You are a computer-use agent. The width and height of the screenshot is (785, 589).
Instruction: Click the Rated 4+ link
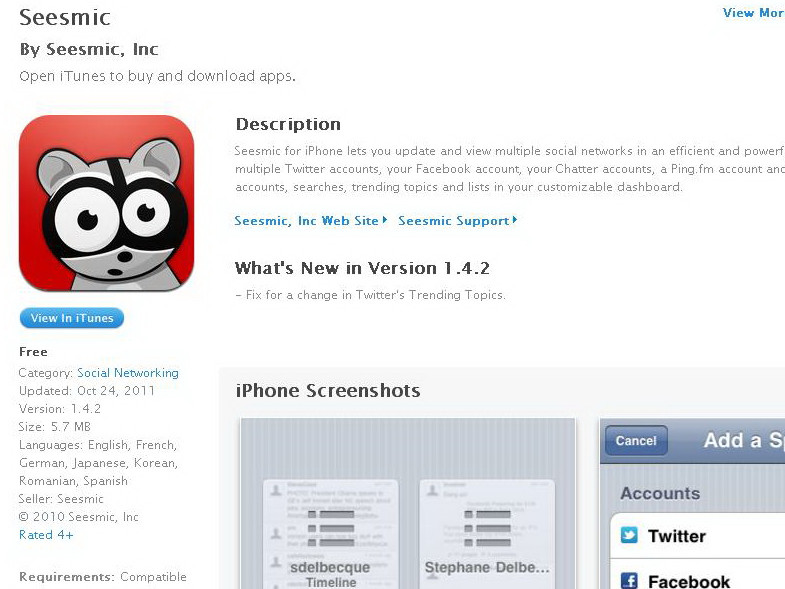[x=46, y=535]
